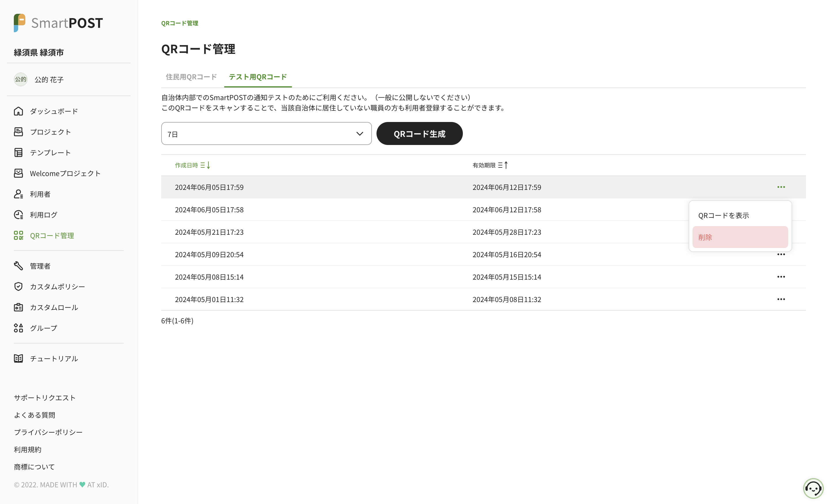Switch to the 住民用QRコード tab
This screenshot has height=504, width=829.
click(x=191, y=77)
